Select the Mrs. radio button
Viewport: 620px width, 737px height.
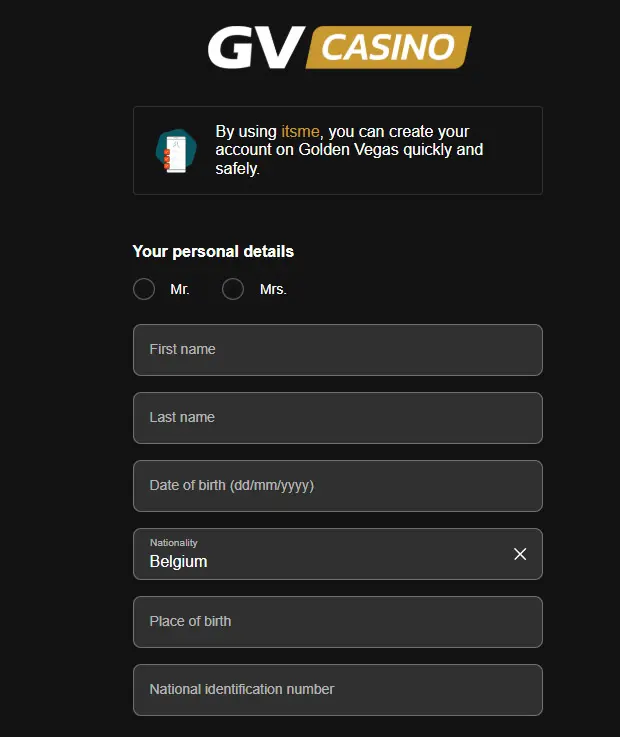[233, 289]
